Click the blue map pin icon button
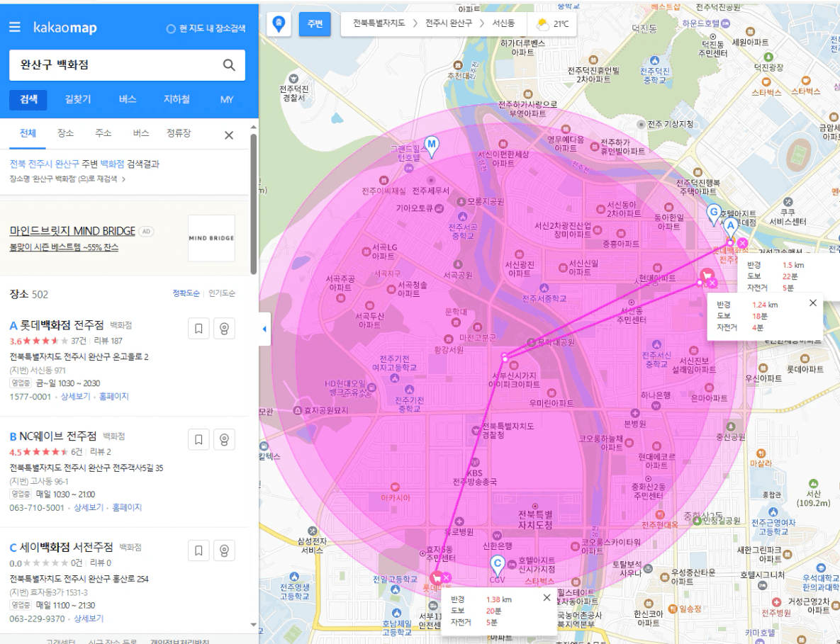This screenshot has height=644, width=840. 279,24
